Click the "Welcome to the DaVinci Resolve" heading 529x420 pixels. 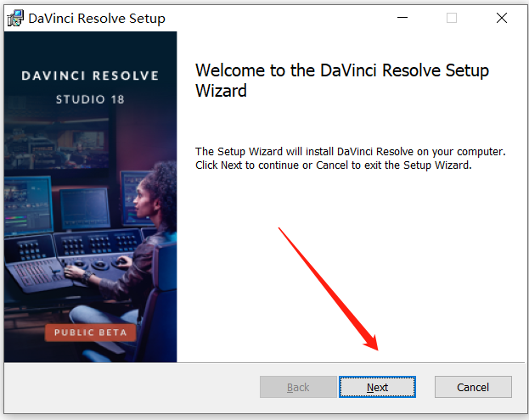[342, 70]
